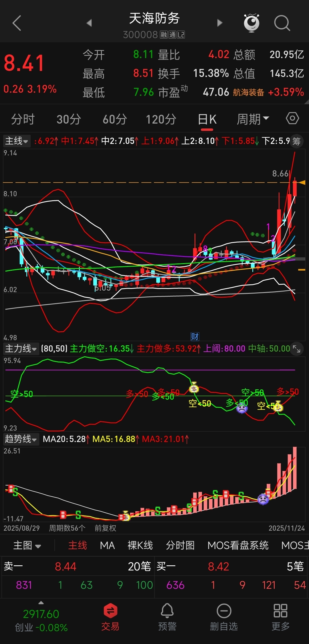The height and width of the screenshot is (644, 309).
Task: Select 分时图 main chart option
Action: click(180, 545)
